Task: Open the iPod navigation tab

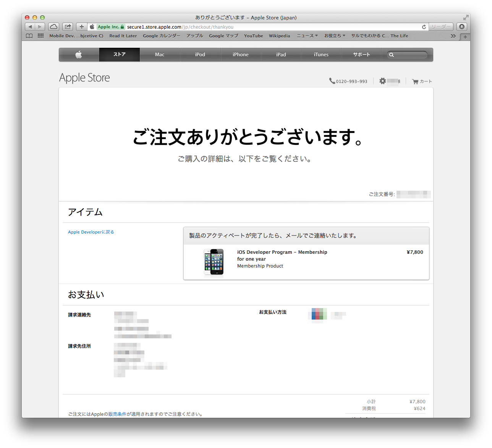Action: [200, 55]
